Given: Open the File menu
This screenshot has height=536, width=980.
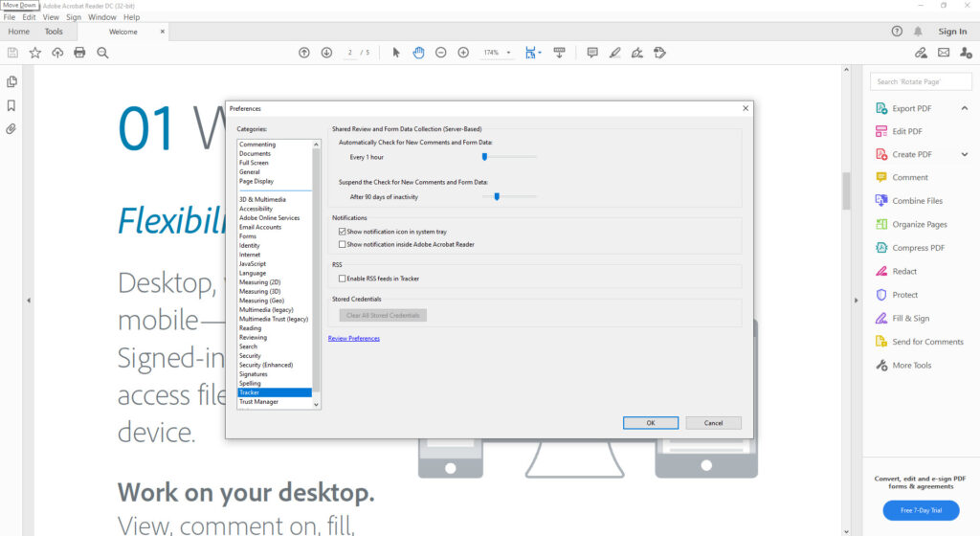Looking at the screenshot, I should click(10, 17).
